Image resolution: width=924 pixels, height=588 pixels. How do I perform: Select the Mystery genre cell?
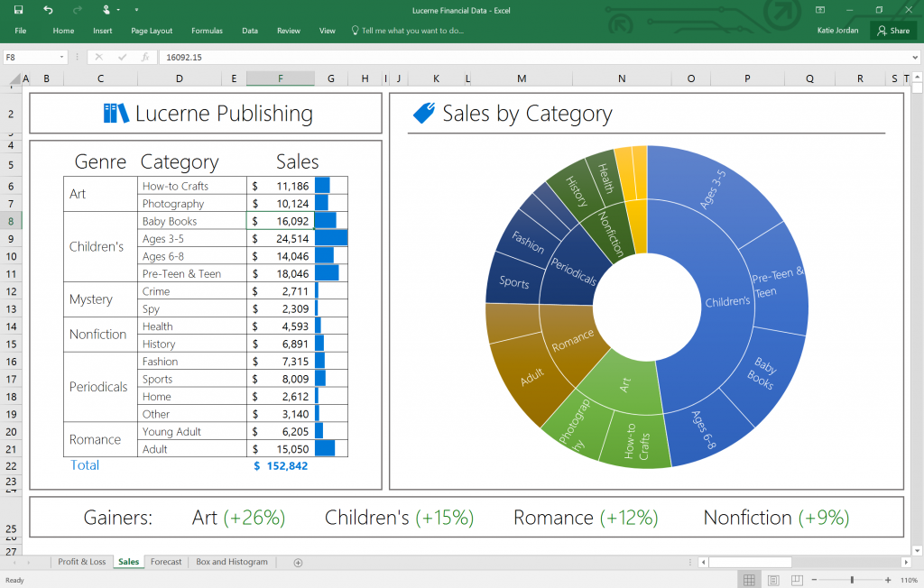[x=101, y=299]
